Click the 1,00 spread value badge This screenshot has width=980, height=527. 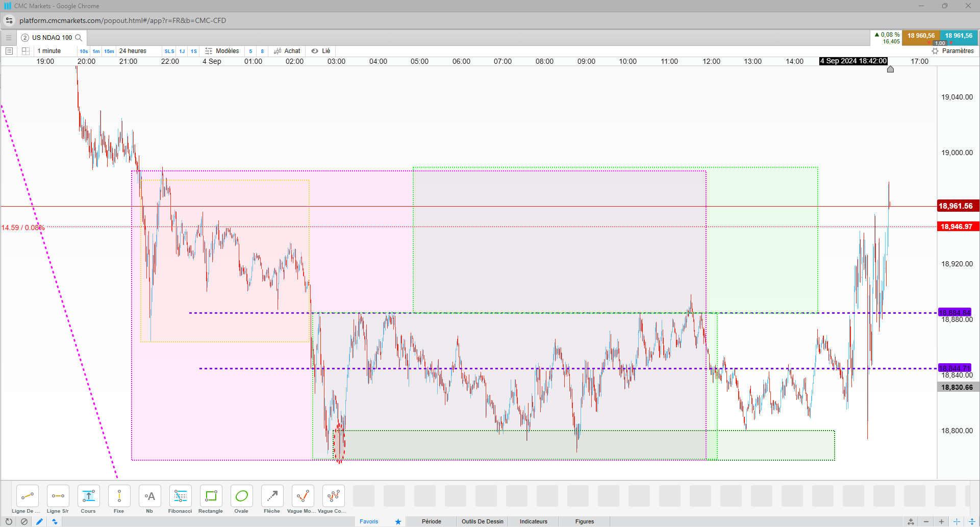940,43
